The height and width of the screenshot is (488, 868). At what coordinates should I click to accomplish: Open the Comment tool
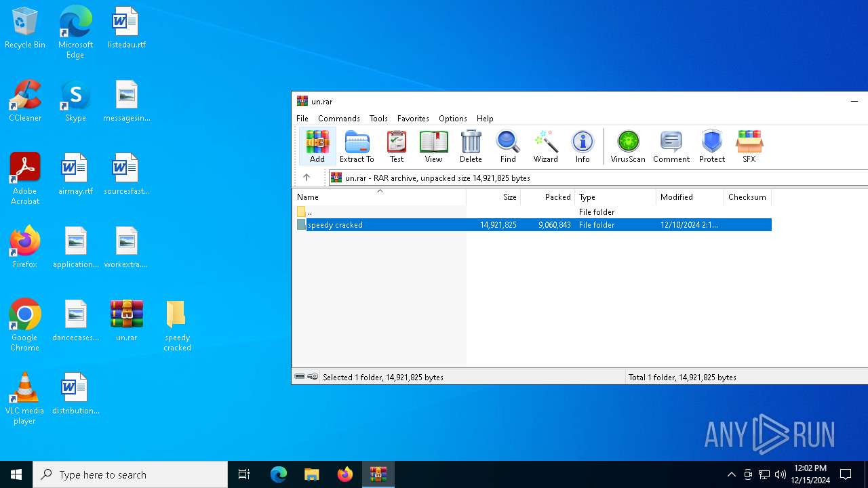coord(671,146)
